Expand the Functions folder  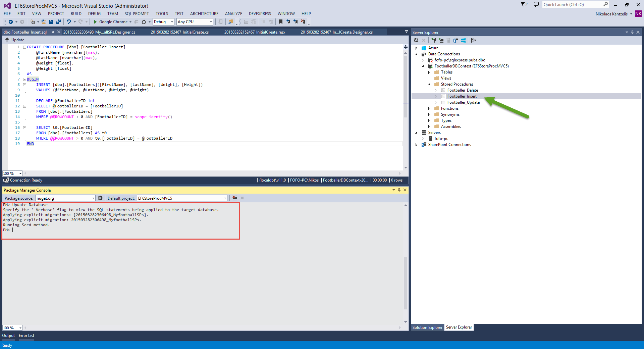[429, 108]
